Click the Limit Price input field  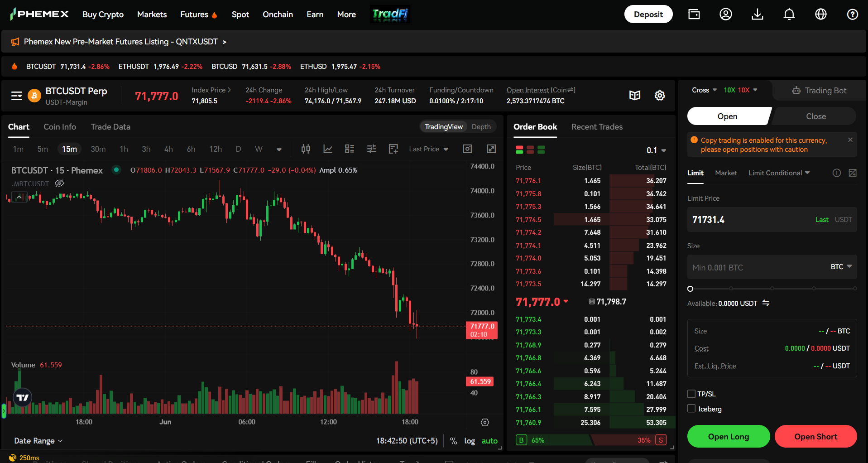coord(772,220)
